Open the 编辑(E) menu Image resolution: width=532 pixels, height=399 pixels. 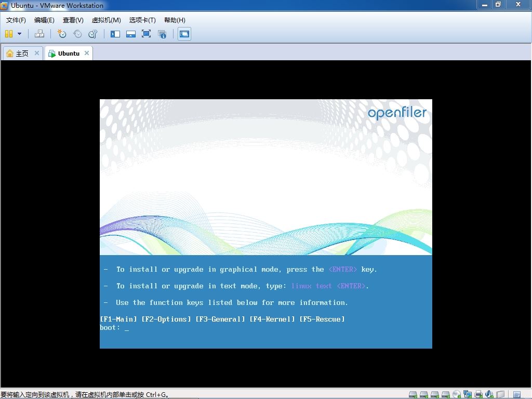click(44, 20)
